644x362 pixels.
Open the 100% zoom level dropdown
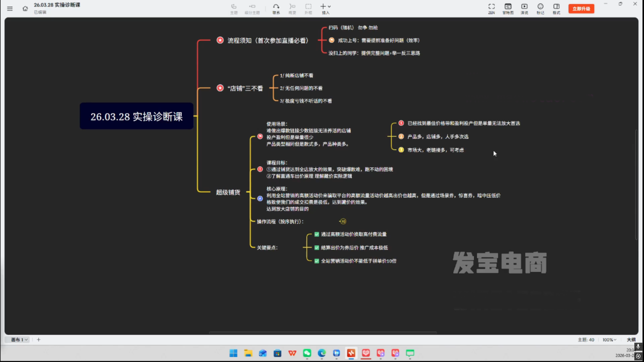pos(609,340)
